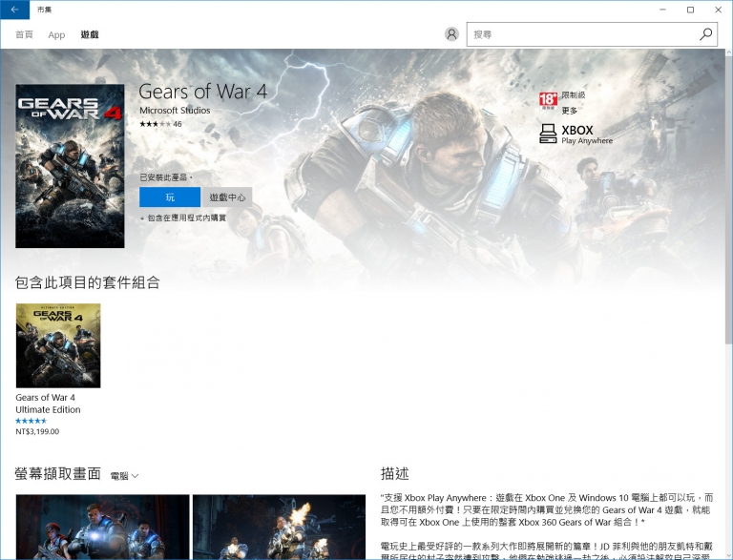The height and width of the screenshot is (560, 733).
Task: Expand the 電腦 screenshots dropdown
Action: click(124, 476)
